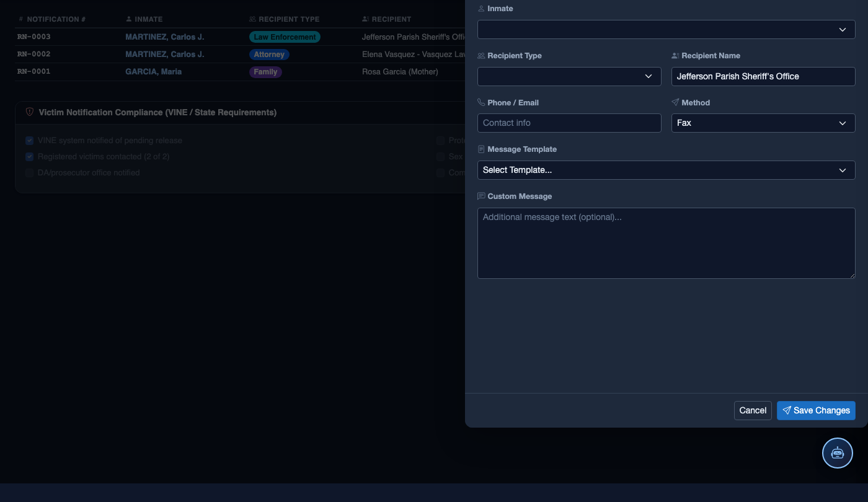Open the Method dropdown showing Fax
The width and height of the screenshot is (868, 502).
[x=763, y=123]
